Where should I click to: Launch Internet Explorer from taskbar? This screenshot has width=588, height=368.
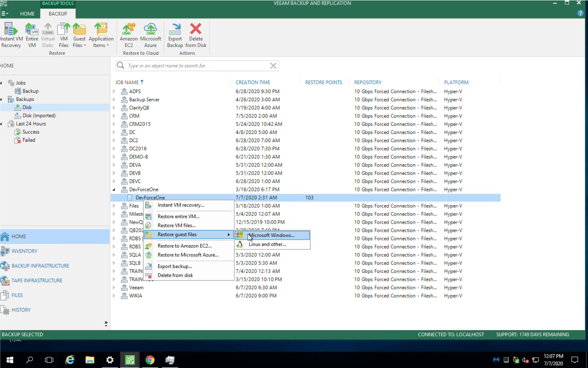point(70,360)
